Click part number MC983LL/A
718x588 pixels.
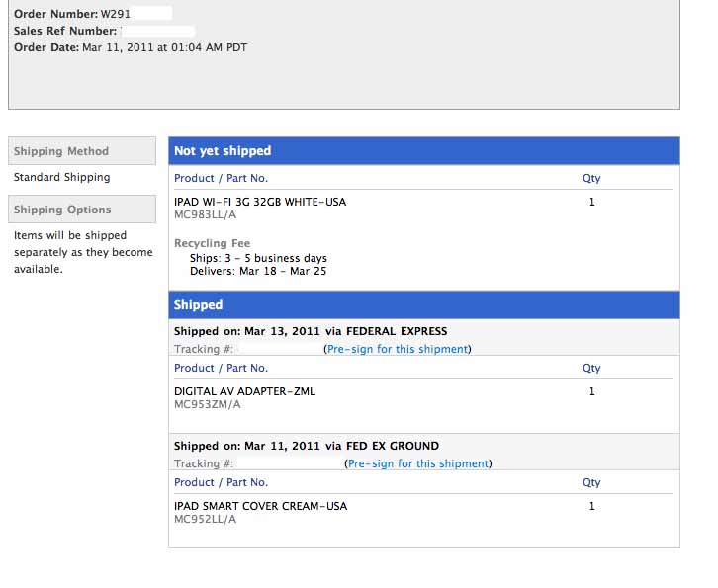(206, 214)
